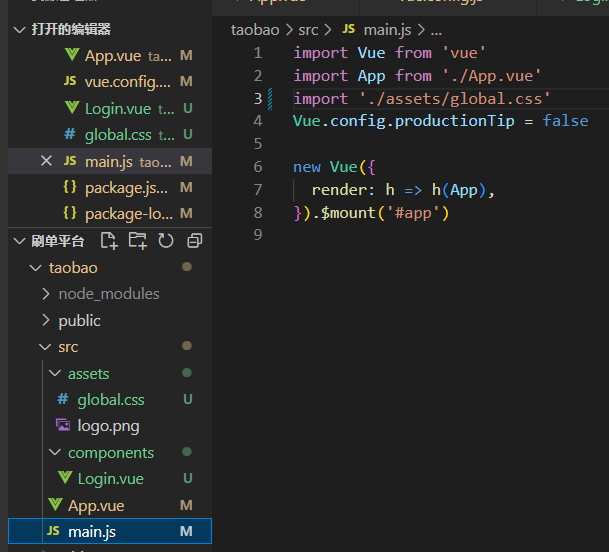The height and width of the screenshot is (552, 609).
Task: Open global.css in the assets folder
Action: (x=110, y=400)
